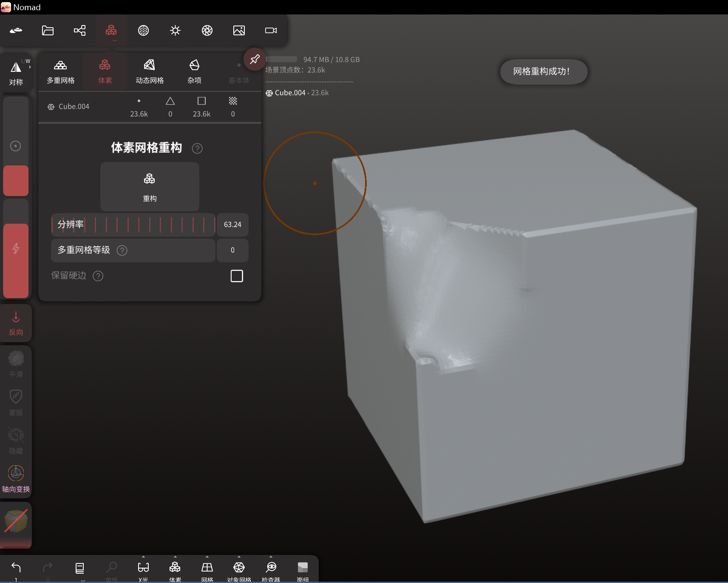Screen dimensions: 728x583
Task: Show help for 多重网格等级
Action: [x=122, y=250]
